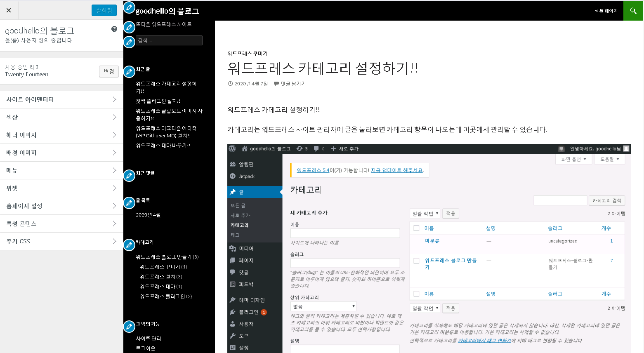Open the 샘플 페이지 nav menu item

click(606, 11)
